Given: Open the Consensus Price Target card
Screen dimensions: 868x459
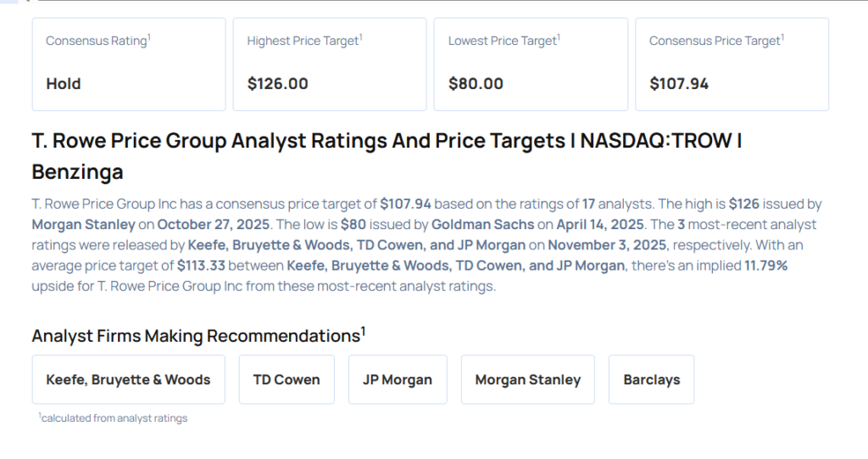Looking at the screenshot, I should click(x=732, y=64).
